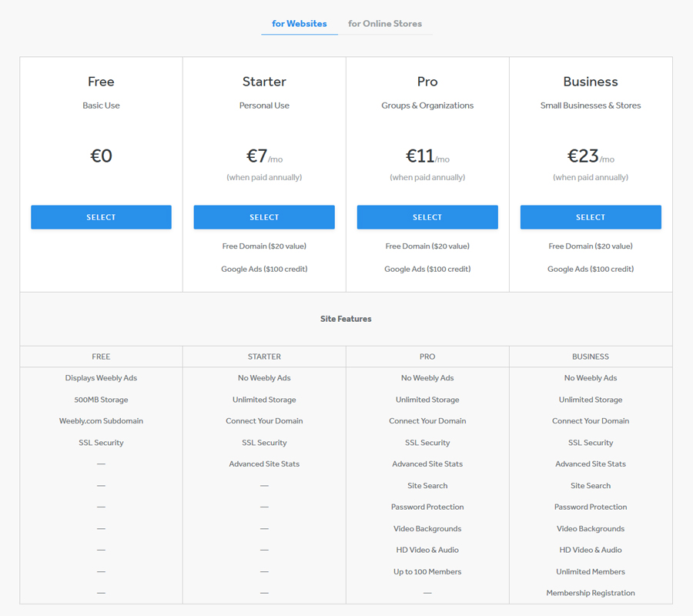The image size is (693, 616).
Task: Click Up to 100 Members feature
Action: (427, 571)
